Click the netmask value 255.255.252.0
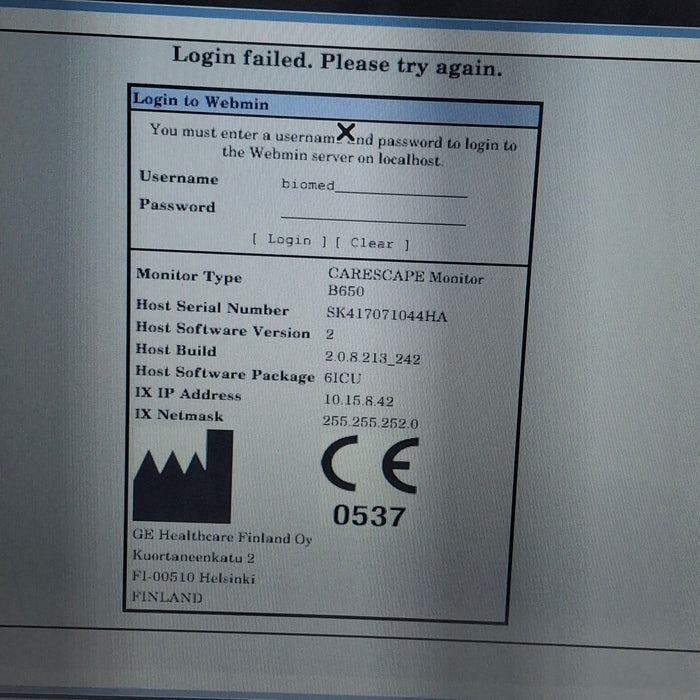This screenshot has width=700, height=700. 370,422
